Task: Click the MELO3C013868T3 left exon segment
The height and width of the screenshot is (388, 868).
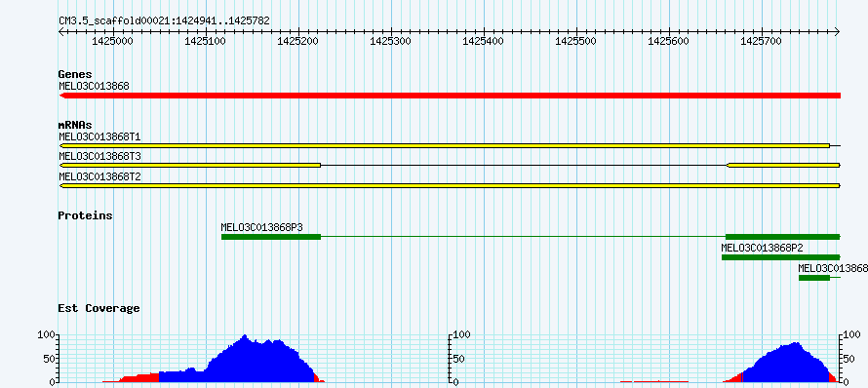Action: click(190, 166)
